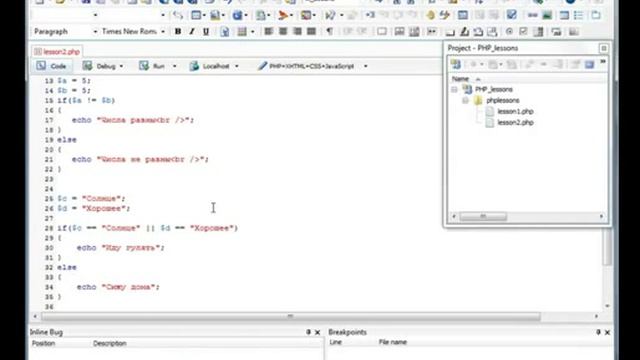This screenshot has height=360, width=640.
Task: Click the insert image landscape icon
Action: click(x=547, y=16)
